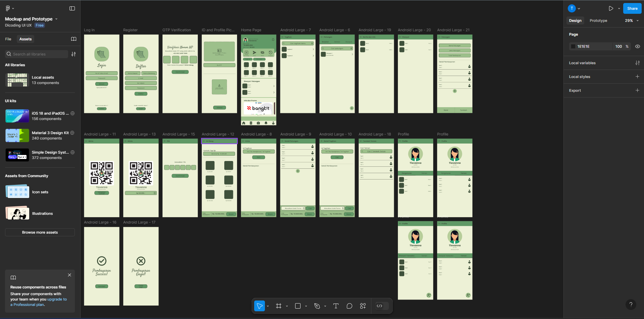Screen dimensions: 644x319
Task: Open the zoom percentage dropdown
Action: point(632,21)
